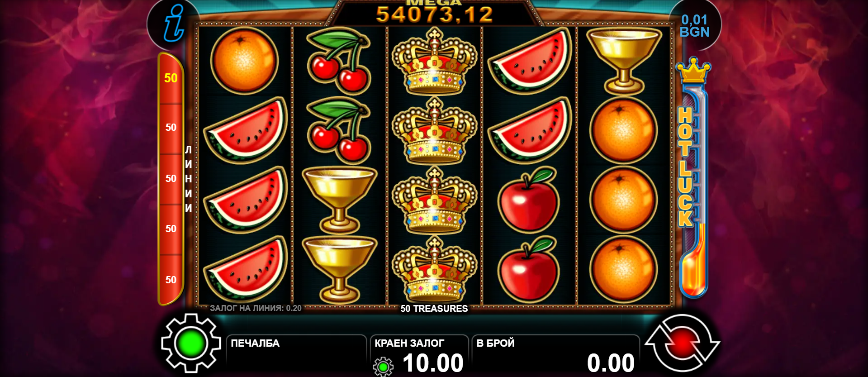Click the 50 TREASURES game title
This screenshot has width=868, height=377.
[x=434, y=309]
